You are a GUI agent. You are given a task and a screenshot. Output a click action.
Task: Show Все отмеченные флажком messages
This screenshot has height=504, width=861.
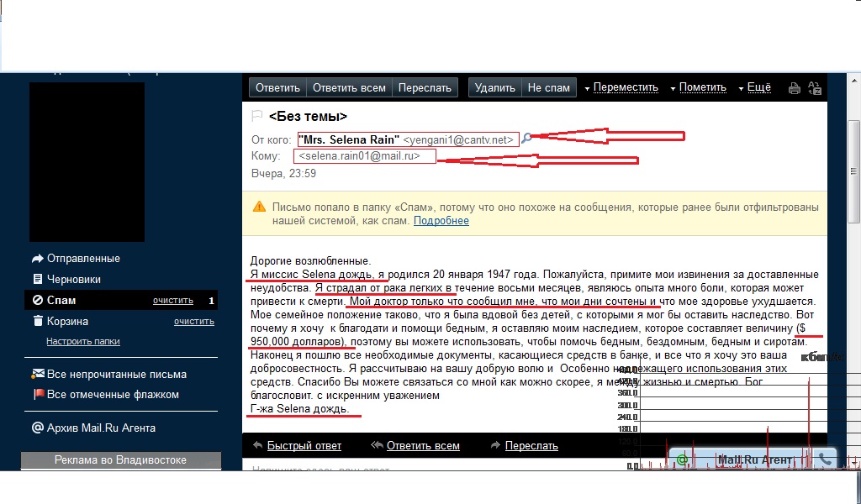coord(113,394)
